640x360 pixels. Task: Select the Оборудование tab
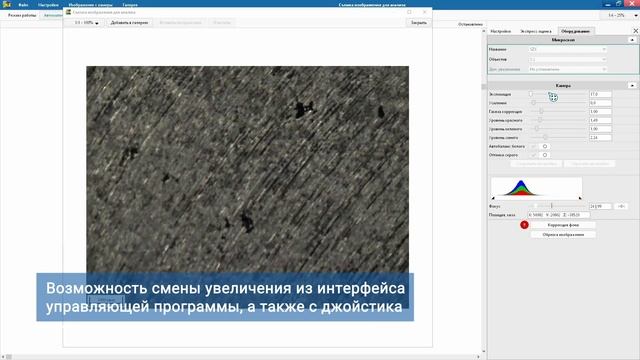pyautogui.click(x=575, y=31)
